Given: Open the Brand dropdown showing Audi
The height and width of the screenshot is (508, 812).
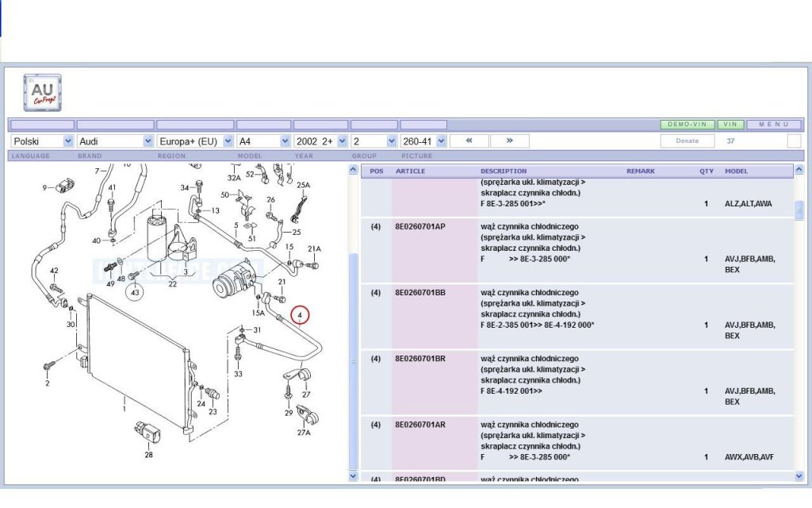Looking at the screenshot, I should (x=115, y=141).
